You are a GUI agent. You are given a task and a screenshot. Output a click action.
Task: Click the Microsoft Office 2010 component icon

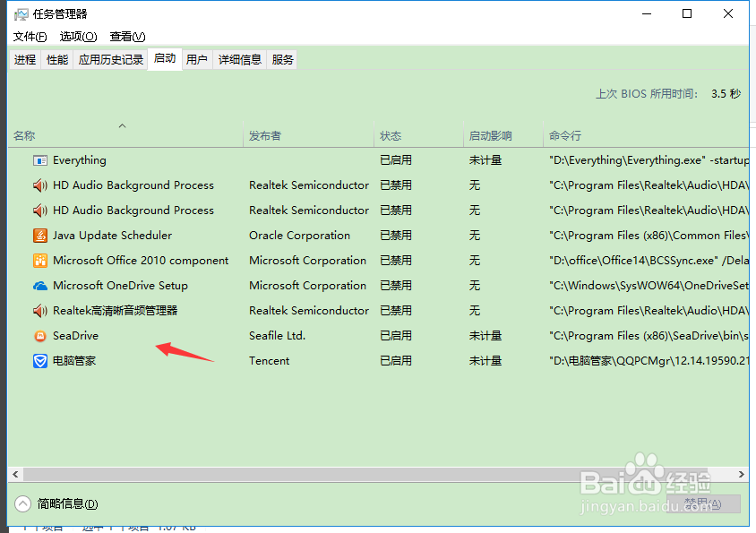40,261
